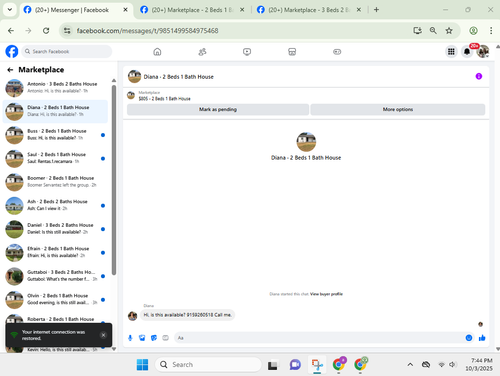View site information icon in address bar
The image size is (500, 376).
coord(67,31)
